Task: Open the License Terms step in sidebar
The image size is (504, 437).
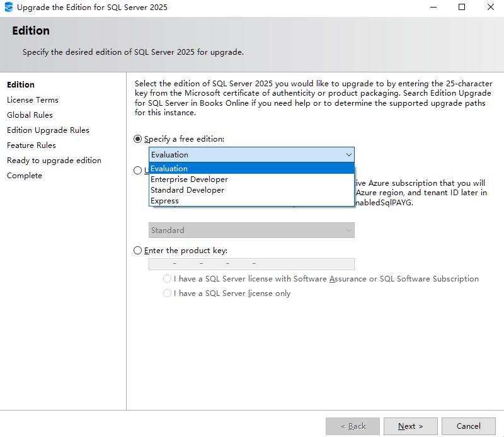Action: tap(33, 100)
